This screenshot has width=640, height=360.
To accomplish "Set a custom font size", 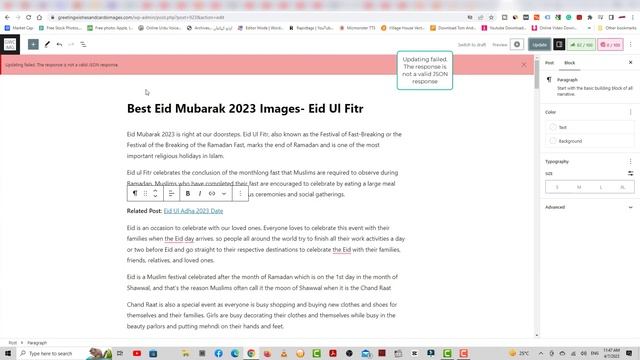I will click(631, 173).
